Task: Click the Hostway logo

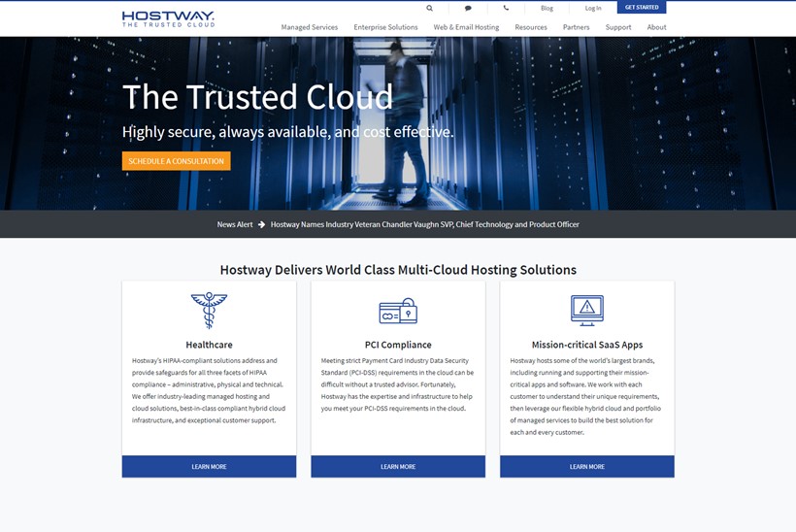Action: click(x=168, y=18)
